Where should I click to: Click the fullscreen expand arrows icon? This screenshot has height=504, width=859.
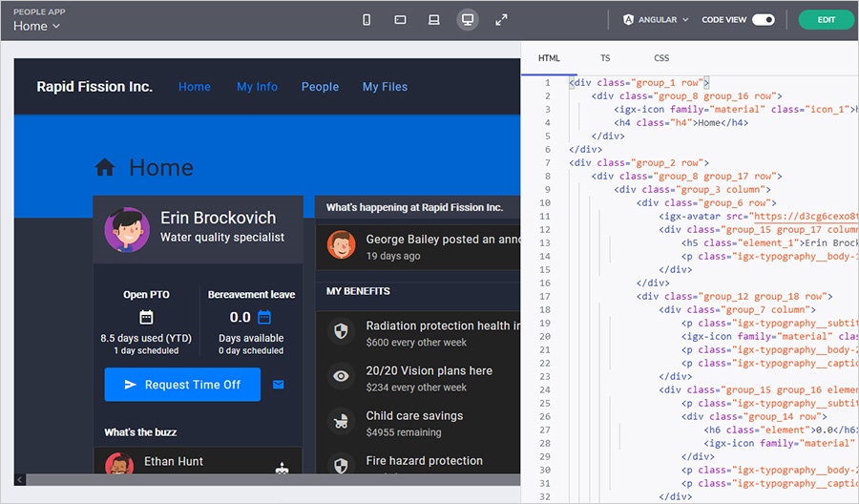pyautogui.click(x=501, y=20)
